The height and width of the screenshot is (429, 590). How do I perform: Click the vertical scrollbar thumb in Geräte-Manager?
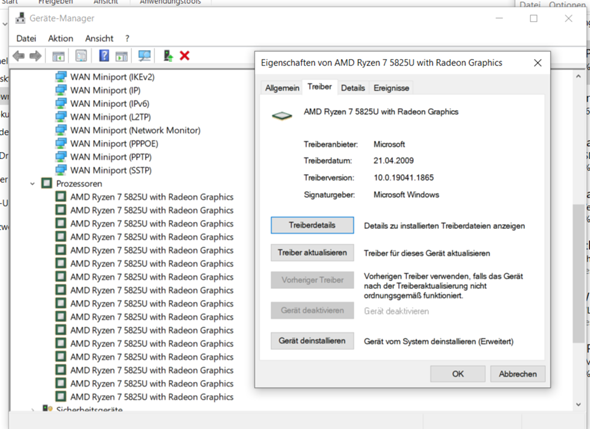click(578, 273)
